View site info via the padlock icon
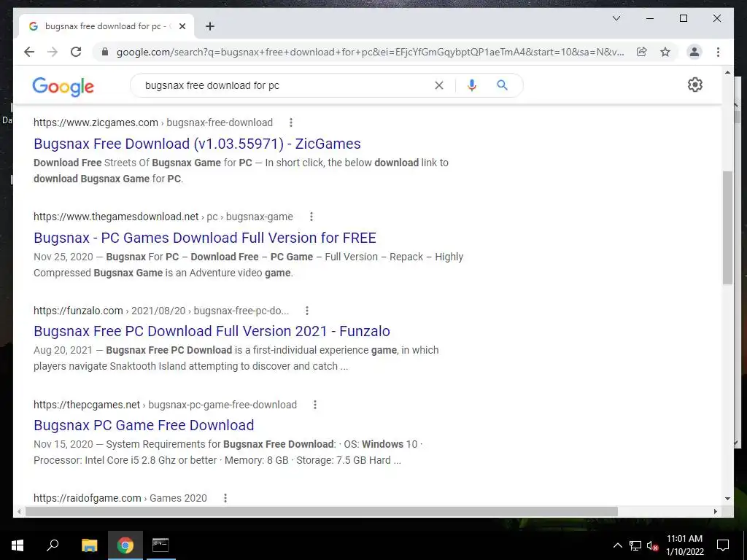The image size is (747, 560). [x=105, y=52]
